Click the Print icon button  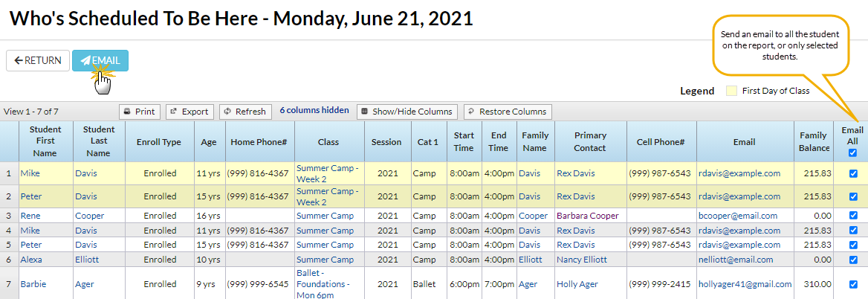pyautogui.click(x=138, y=112)
